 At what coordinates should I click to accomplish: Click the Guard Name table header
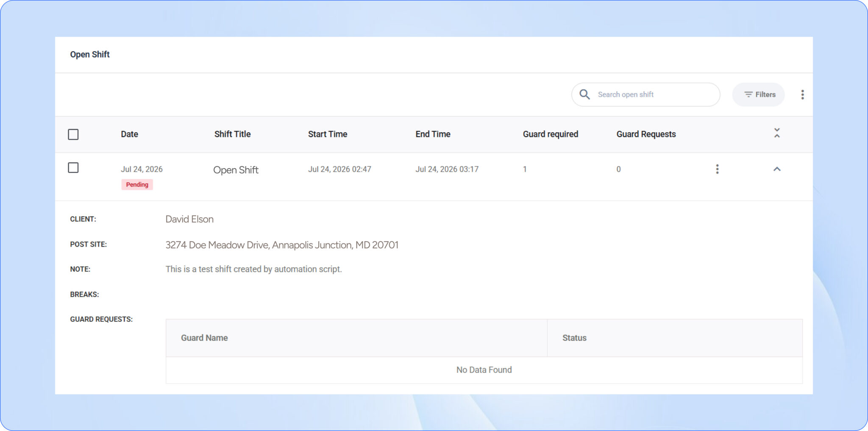coord(204,338)
